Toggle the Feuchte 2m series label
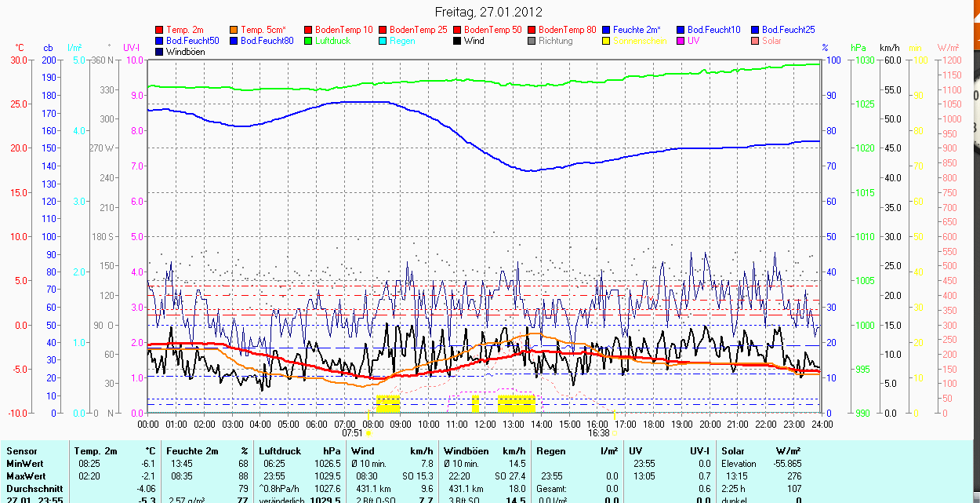The width and height of the screenshot is (980, 503). tap(637, 30)
